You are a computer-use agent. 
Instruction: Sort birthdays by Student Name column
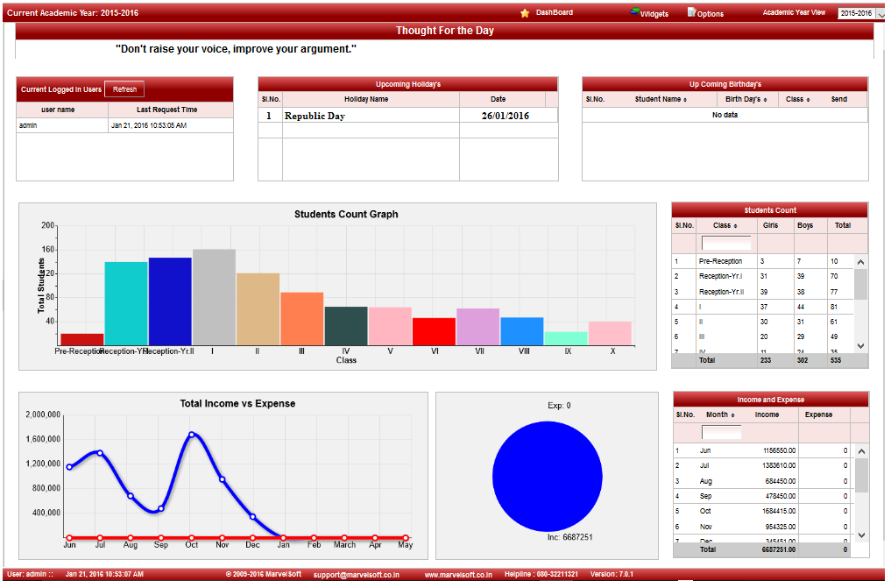[661, 100]
